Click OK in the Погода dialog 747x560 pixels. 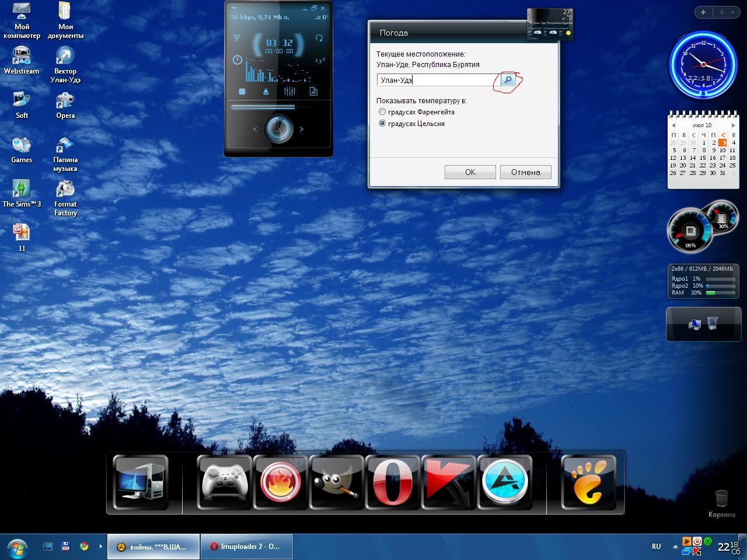(x=470, y=172)
